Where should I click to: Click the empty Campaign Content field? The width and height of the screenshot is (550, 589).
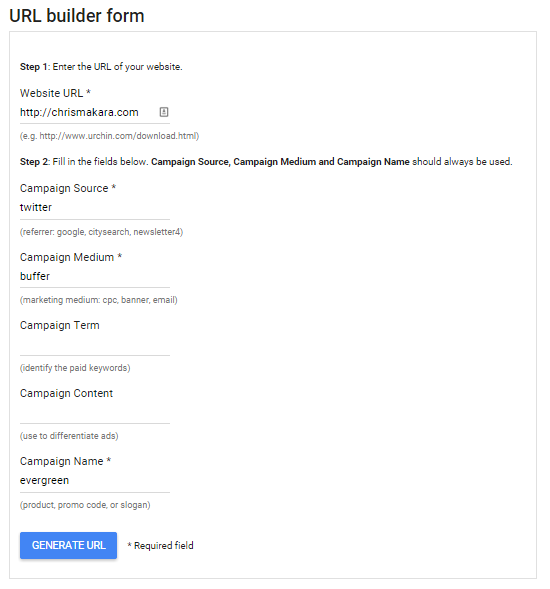pyautogui.click(x=95, y=413)
